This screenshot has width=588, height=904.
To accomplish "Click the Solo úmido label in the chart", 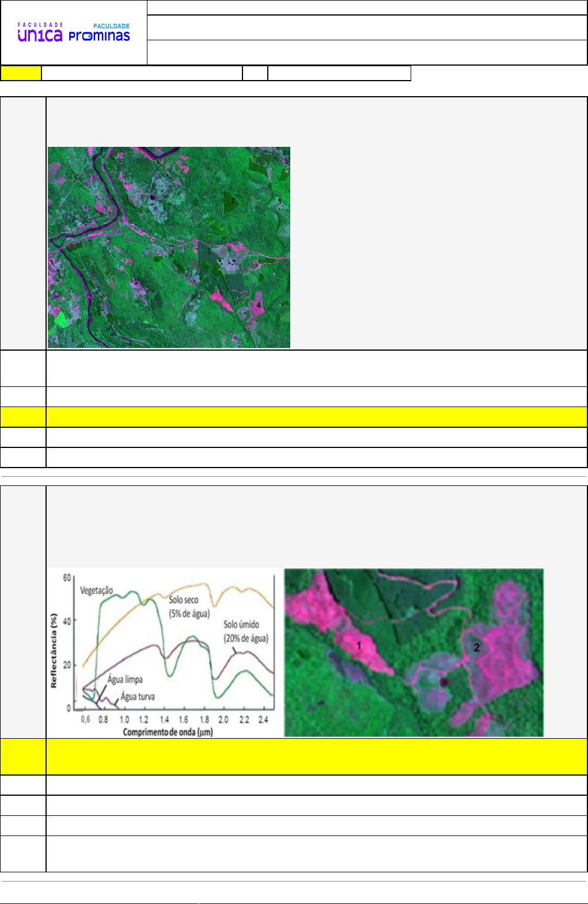I will [x=241, y=625].
